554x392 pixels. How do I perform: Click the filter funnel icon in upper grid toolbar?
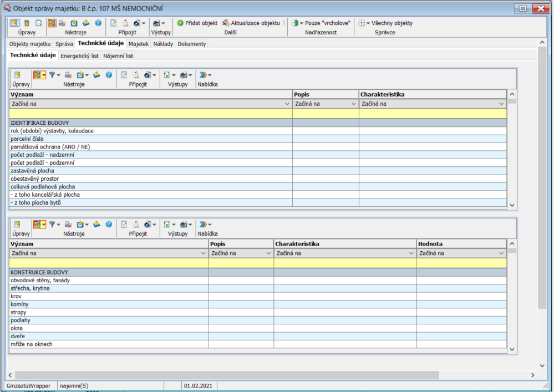pyautogui.click(x=53, y=74)
